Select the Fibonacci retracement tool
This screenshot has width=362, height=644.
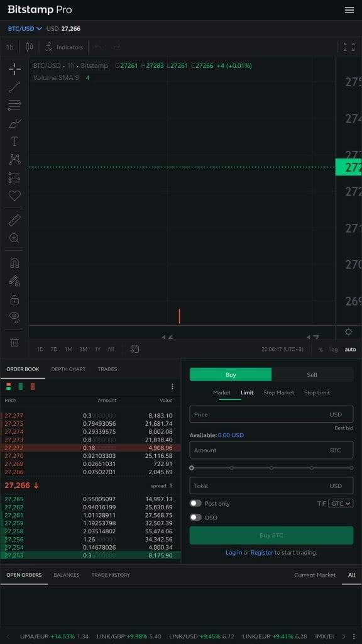click(14, 105)
